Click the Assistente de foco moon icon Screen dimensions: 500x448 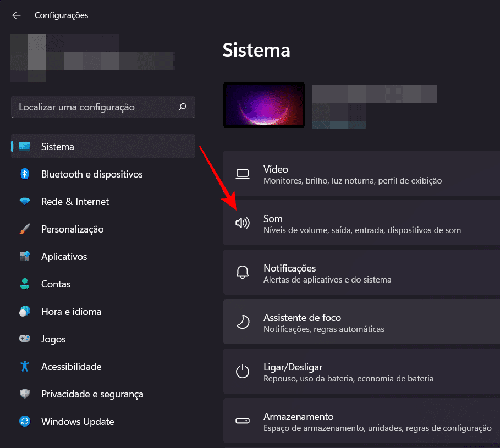[x=243, y=322]
